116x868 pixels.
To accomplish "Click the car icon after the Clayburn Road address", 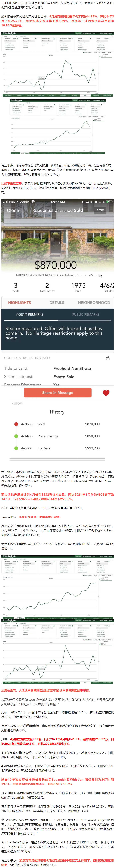I will click(100, 275).
